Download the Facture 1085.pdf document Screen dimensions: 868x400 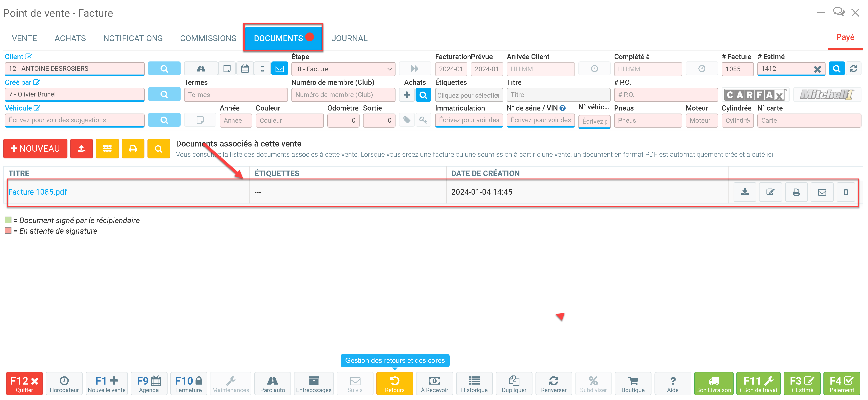click(745, 192)
